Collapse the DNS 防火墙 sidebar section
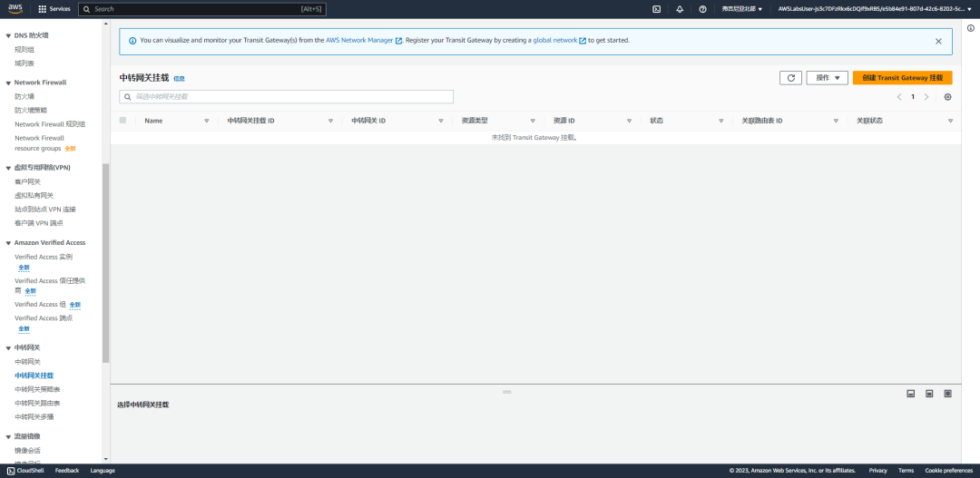 click(x=9, y=35)
